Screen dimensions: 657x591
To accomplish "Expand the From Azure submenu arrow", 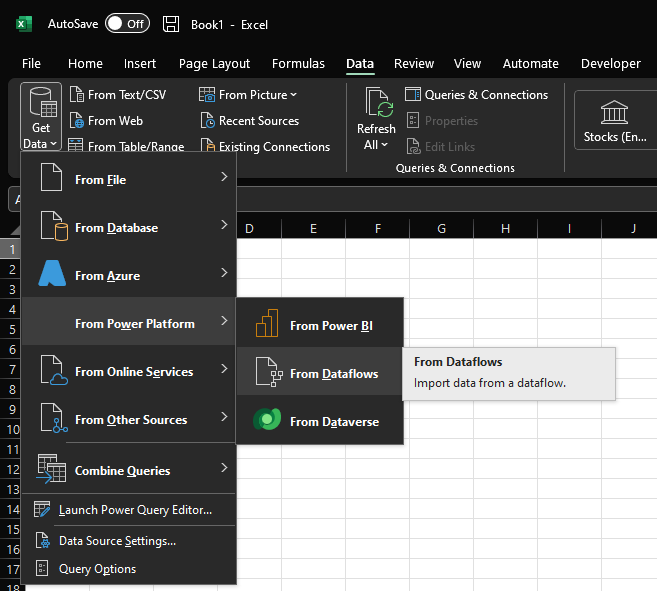I will click(224, 273).
